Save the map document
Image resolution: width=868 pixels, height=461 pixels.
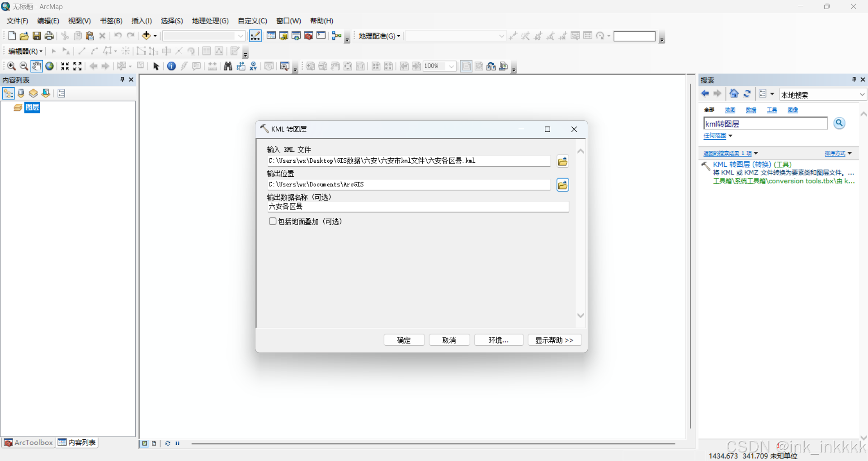click(x=37, y=36)
